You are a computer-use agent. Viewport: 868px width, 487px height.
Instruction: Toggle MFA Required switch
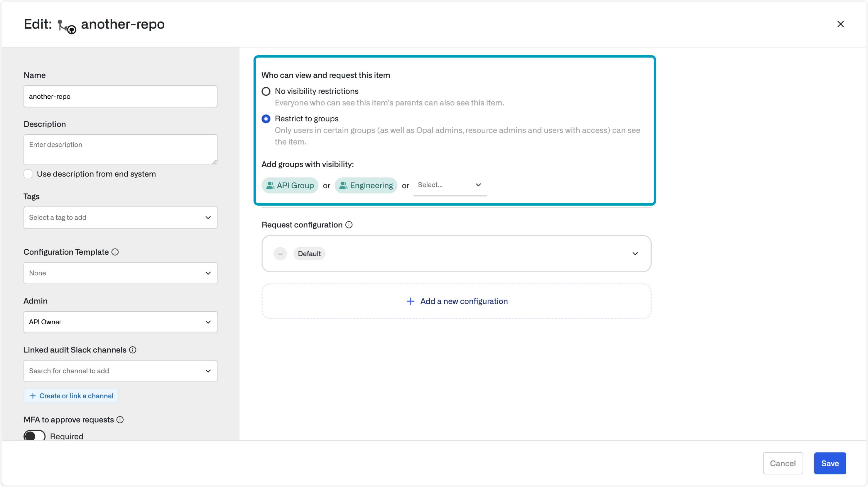pyautogui.click(x=34, y=435)
